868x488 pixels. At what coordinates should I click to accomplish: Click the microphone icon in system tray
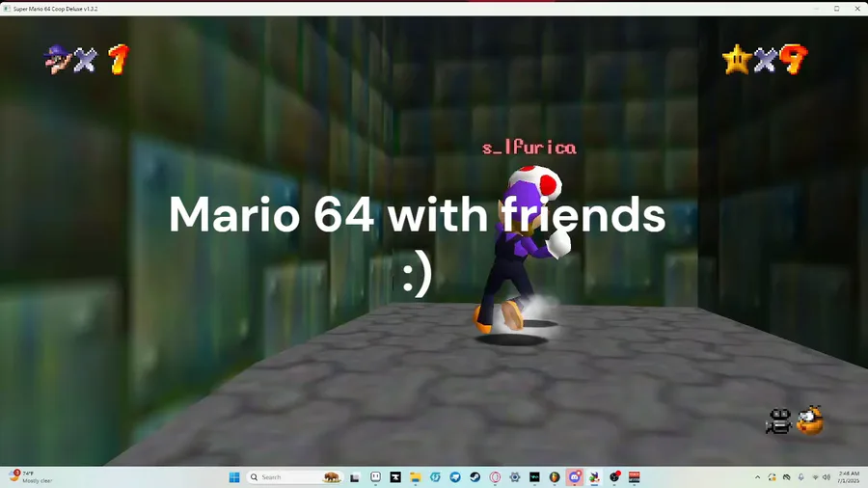[800, 477]
